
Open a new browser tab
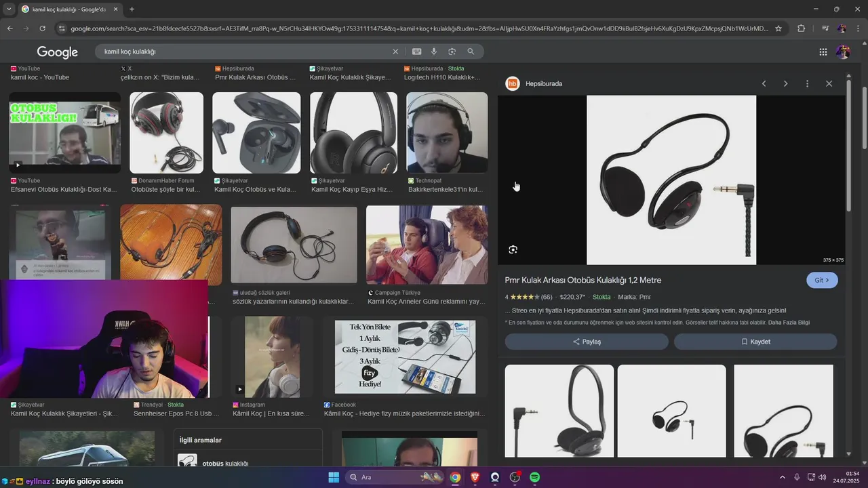tap(132, 9)
